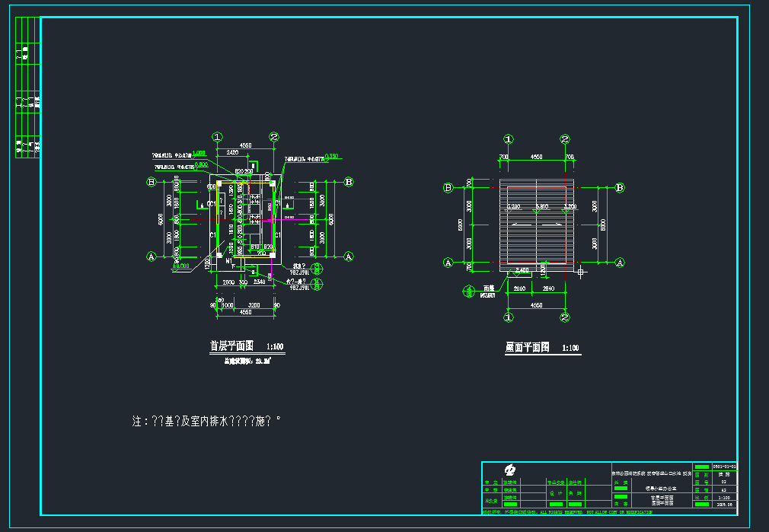The width and height of the screenshot is (769, 532).
Task: Select axis bubble 1 below the roof plan
Action: (509, 317)
